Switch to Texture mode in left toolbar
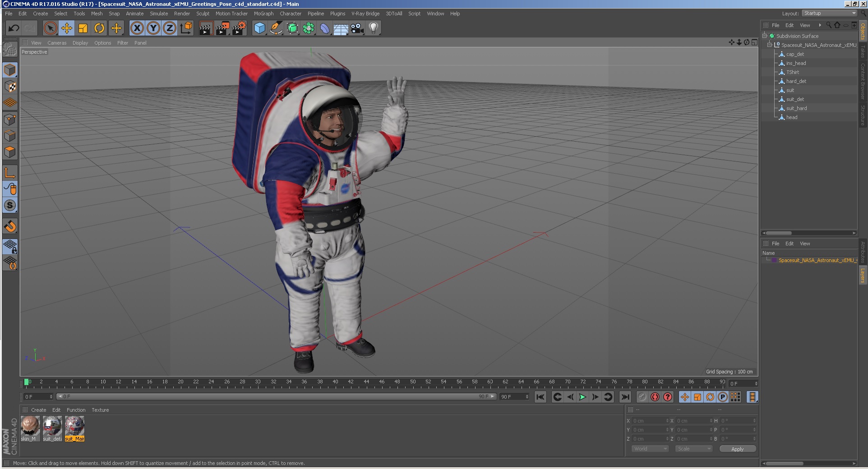The image size is (868, 469). [x=10, y=87]
